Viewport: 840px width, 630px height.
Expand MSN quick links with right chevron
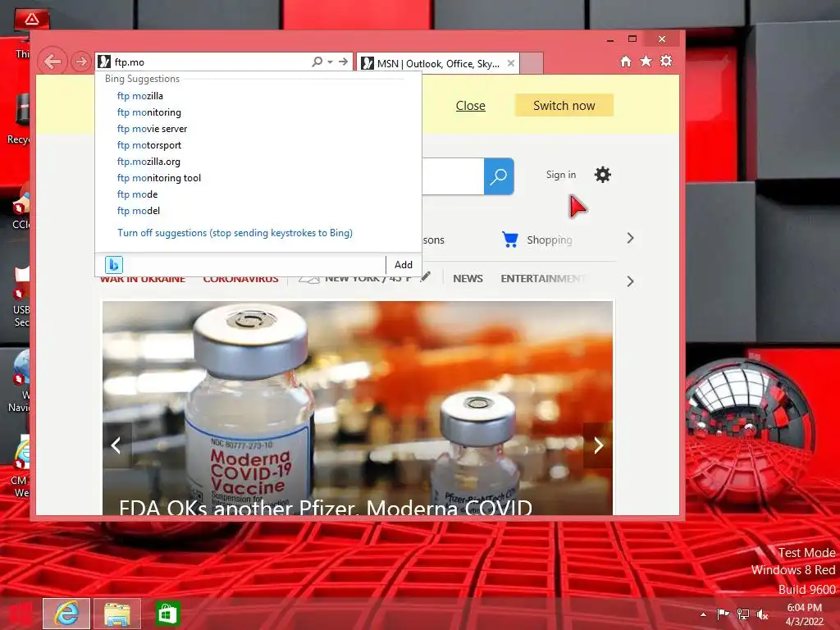coord(631,239)
